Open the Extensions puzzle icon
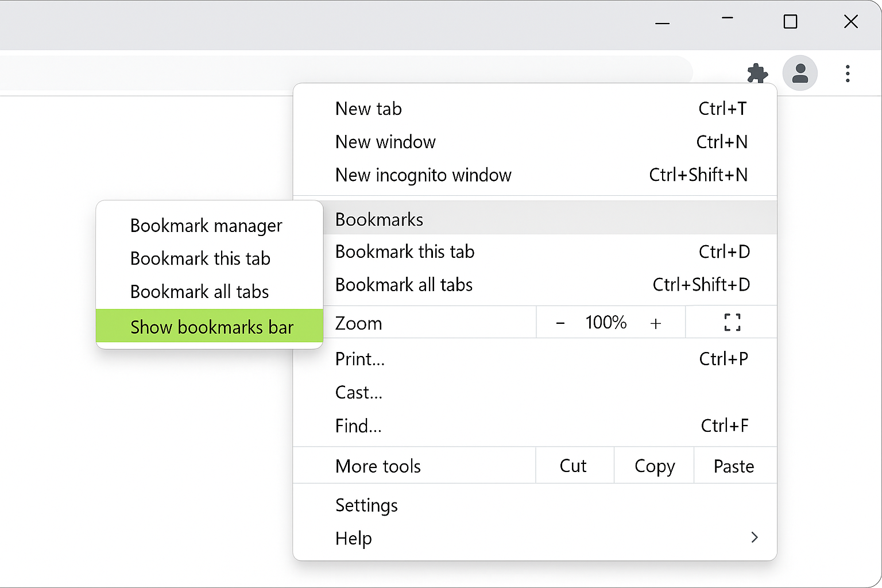Screen dimensions: 882x588 (757, 73)
